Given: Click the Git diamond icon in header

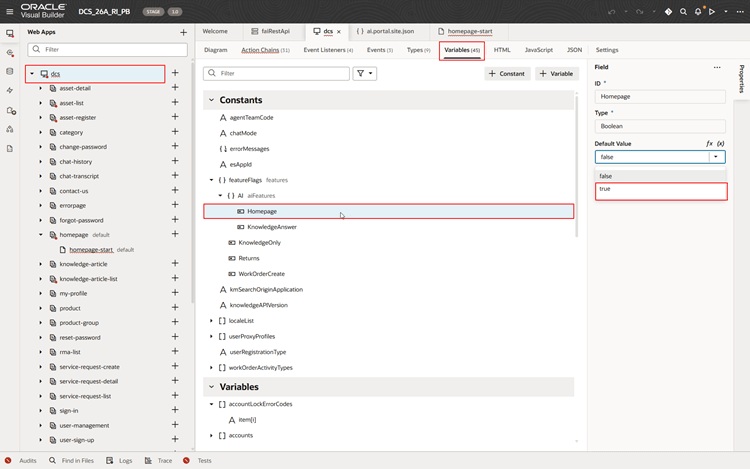Looking at the screenshot, I should click(668, 11).
